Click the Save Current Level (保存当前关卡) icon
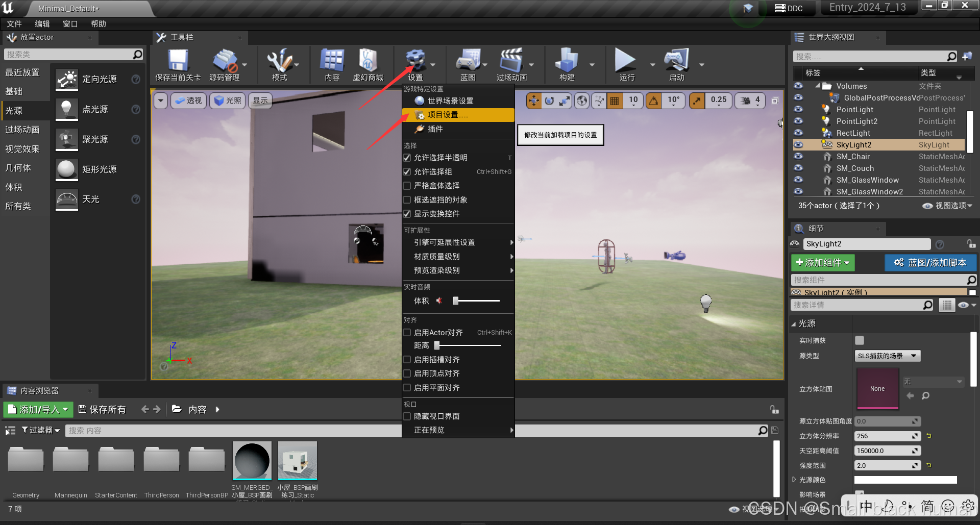The image size is (980, 525). (x=178, y=61)
